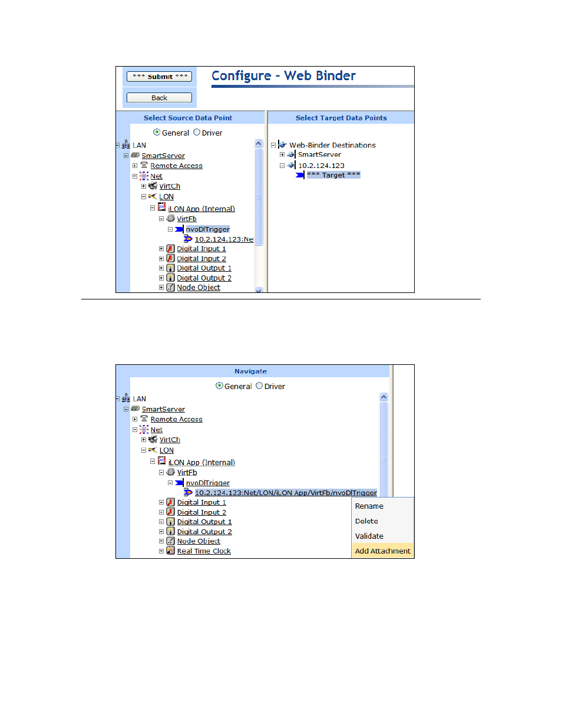The image size is (562, 728).
Task: Click attachment icon beside 10.2.124.123:Net/LON path
Action: (x=188, y=493)
